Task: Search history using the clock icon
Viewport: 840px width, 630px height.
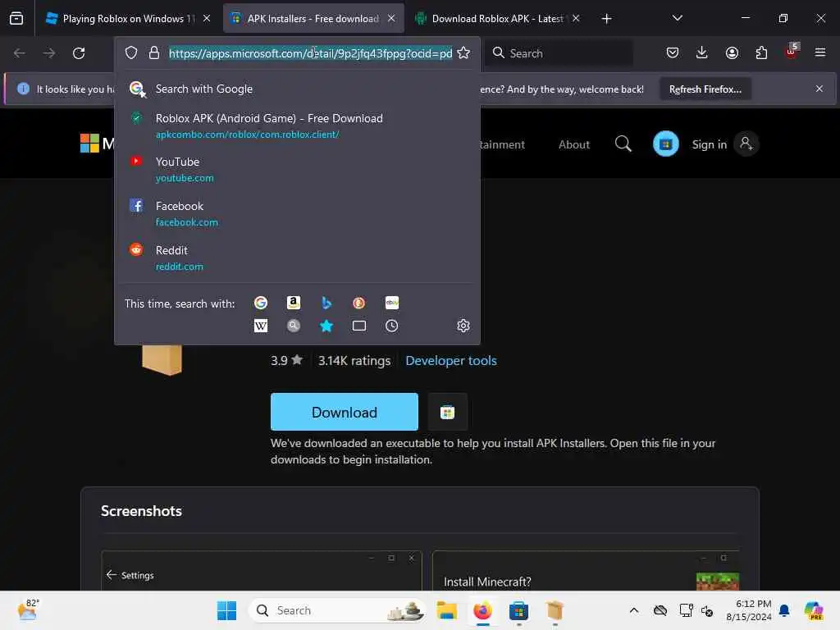Action: click(x=391, y=326)
